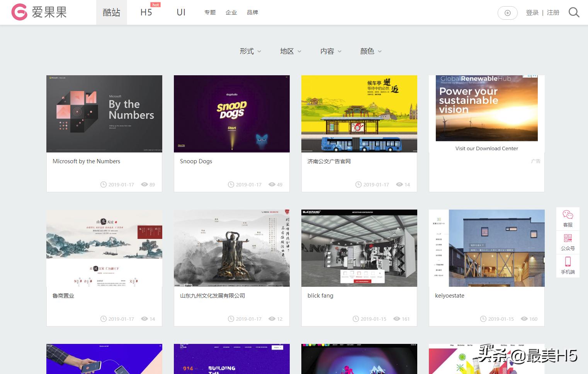Show the 公众号 QR code icon
Screen dimensions: 588x374
(x=568, y=242)
